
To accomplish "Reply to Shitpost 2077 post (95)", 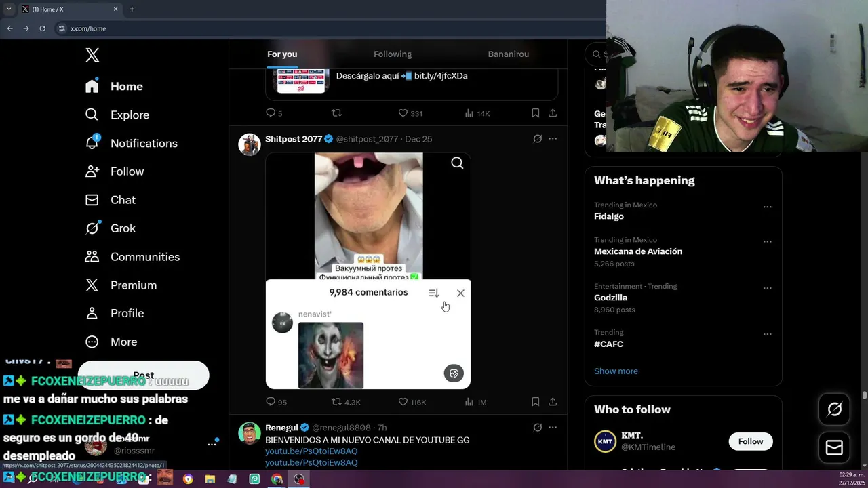I will click(276, 402).
